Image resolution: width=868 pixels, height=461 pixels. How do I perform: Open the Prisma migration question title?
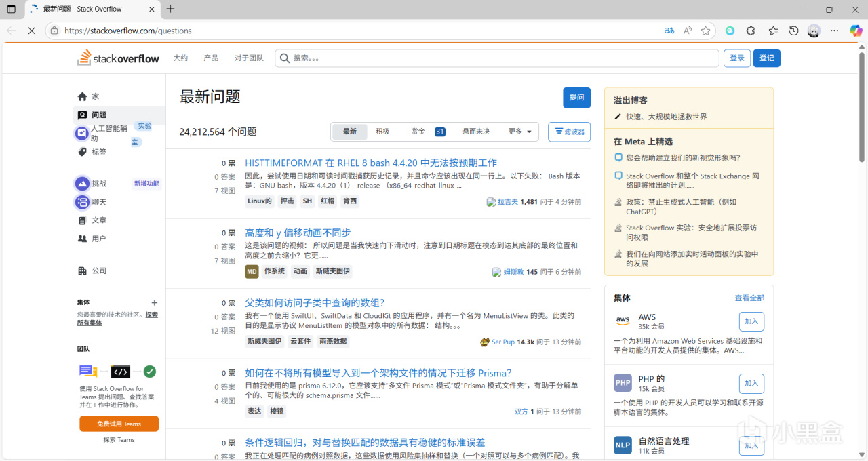coord(378,373)
